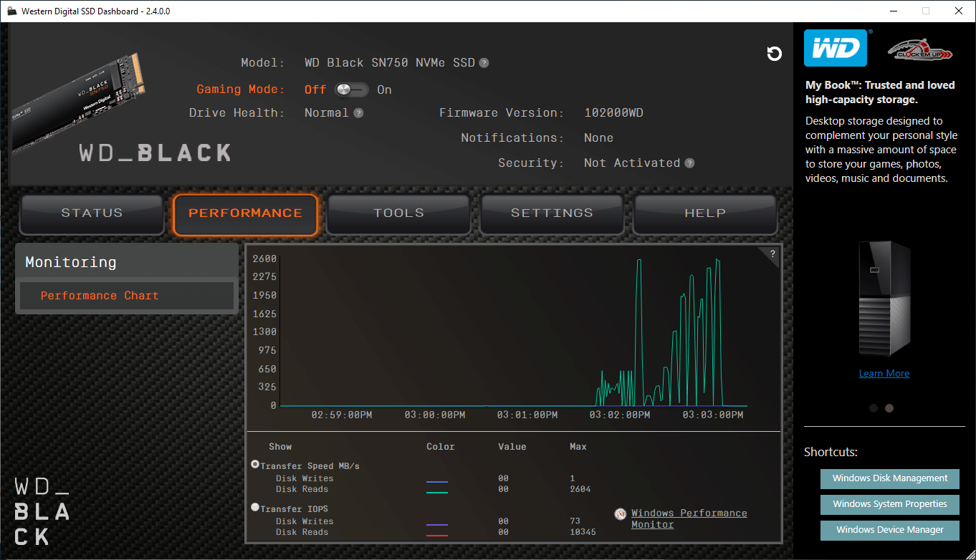Open the chart help question mark
976x560 pixels.
772,254
